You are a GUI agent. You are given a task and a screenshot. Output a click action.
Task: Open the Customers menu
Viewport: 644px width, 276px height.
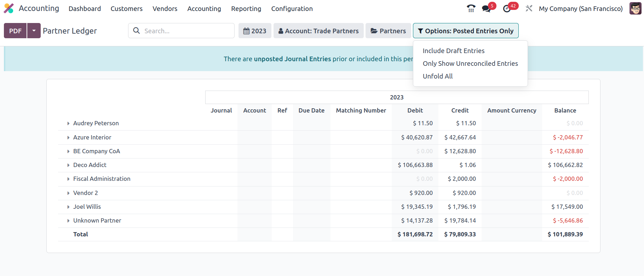point(126,8)
